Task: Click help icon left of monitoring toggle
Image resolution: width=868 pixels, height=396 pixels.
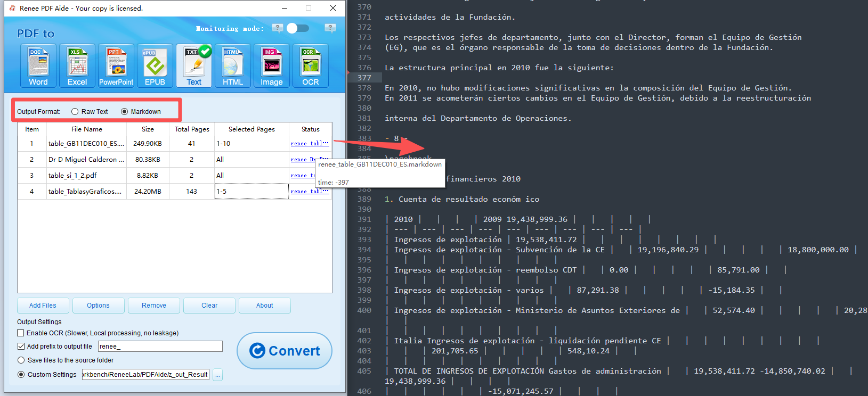Action: click(278, 28)
